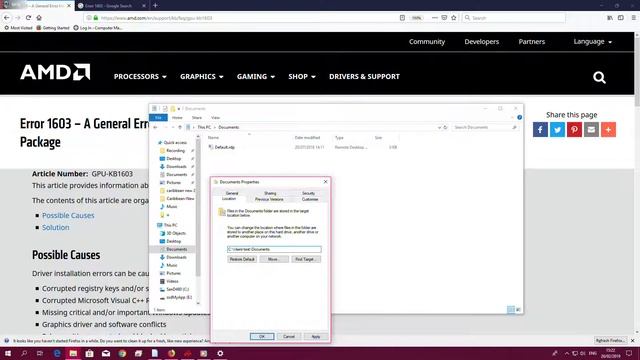The image size is (640, 360).
Task: Confirm the dialog with OK
Action: click(x=262, y=336)
